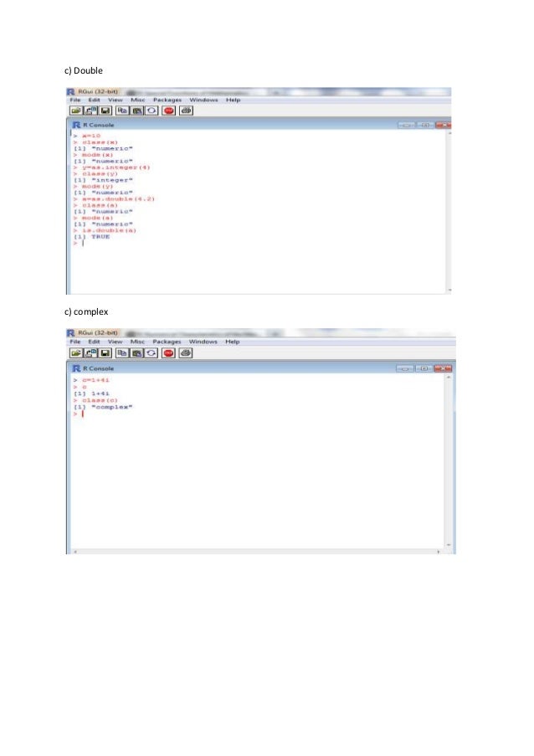Open View menu in complex RGui window
The width and height of the screenshot is (534, 756).
pos(116,342)
